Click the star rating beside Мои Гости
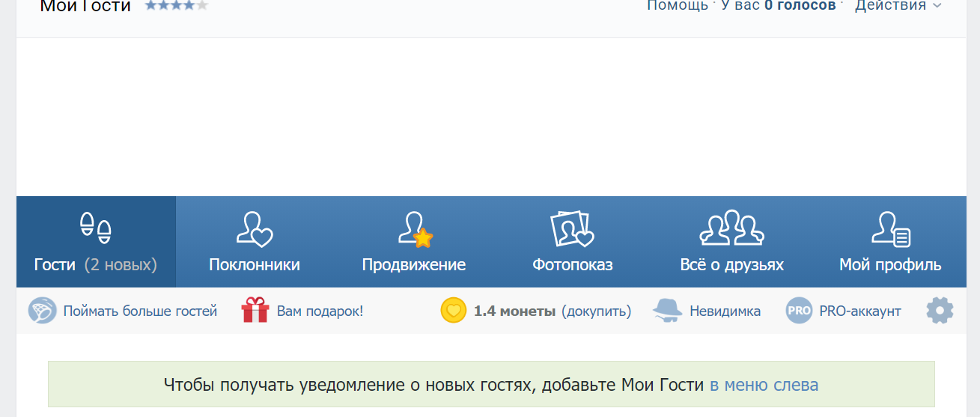Viewport: 980px width, 417px height. tap(177, 6)
